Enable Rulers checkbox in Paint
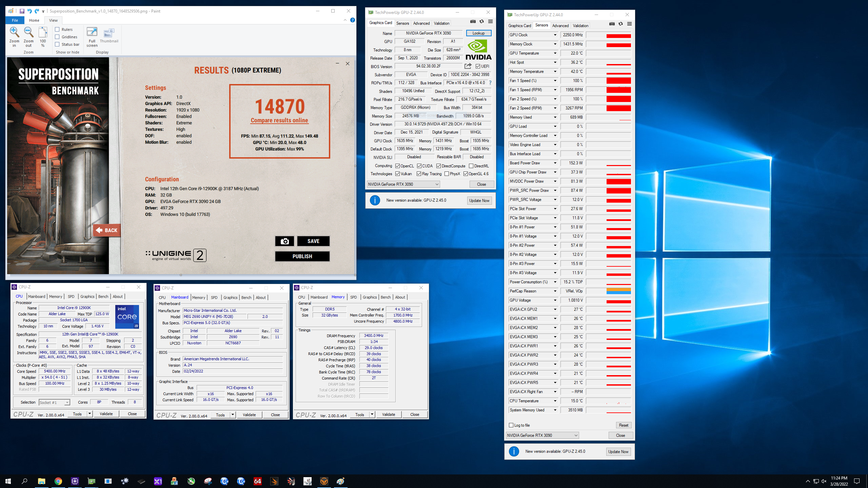 (57, 29)
